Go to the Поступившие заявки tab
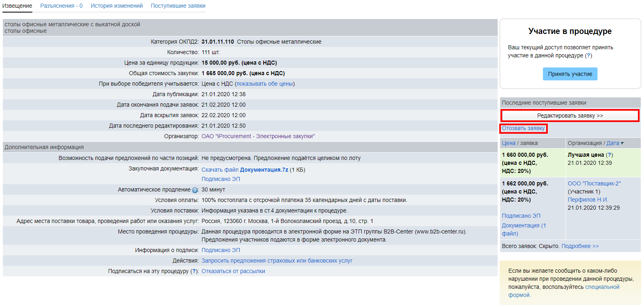644x307 pixels. point(178,6)
